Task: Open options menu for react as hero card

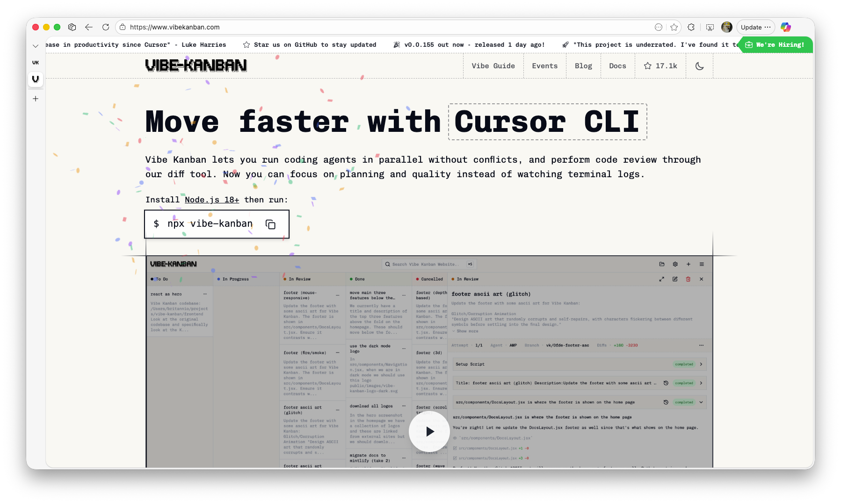Action: [205, 294]
